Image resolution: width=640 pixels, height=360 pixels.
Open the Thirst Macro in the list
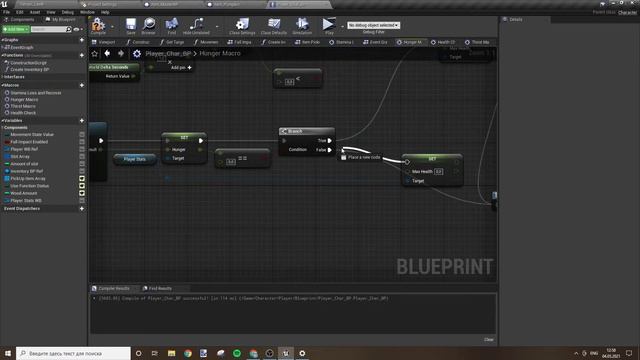[23, 106]
